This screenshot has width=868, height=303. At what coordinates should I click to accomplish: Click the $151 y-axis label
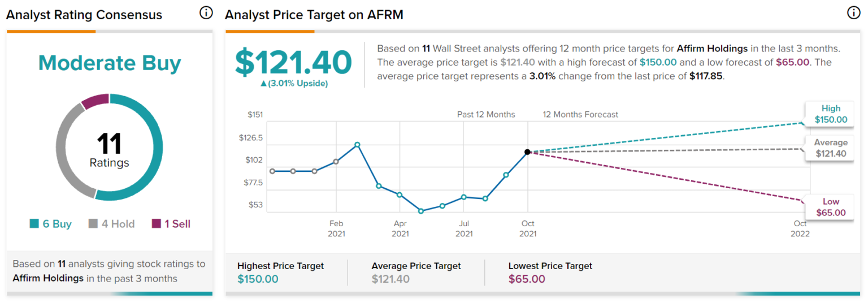255,115
